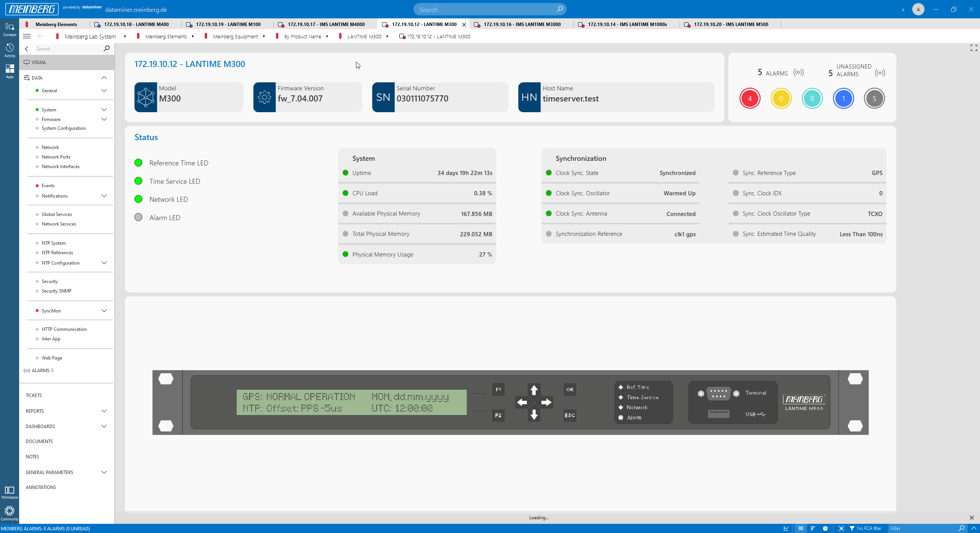
Task: Open the header dropdown arrow beside avatar
Action: point(903,10)
